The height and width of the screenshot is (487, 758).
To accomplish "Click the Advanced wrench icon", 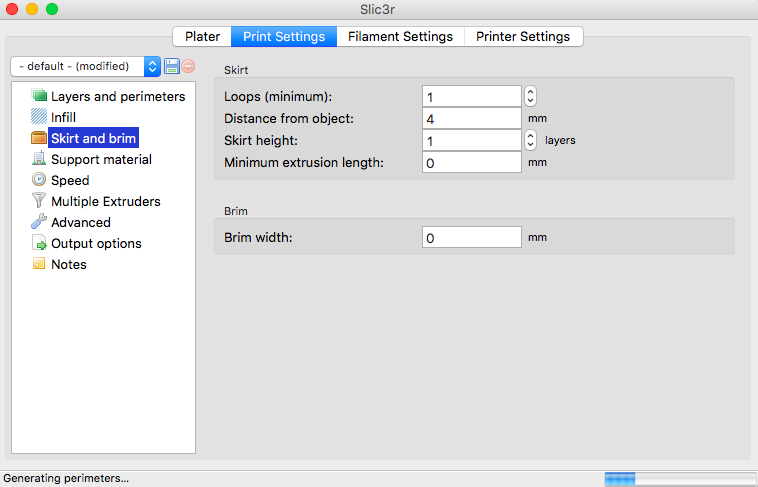I will (x=40, y=222).
